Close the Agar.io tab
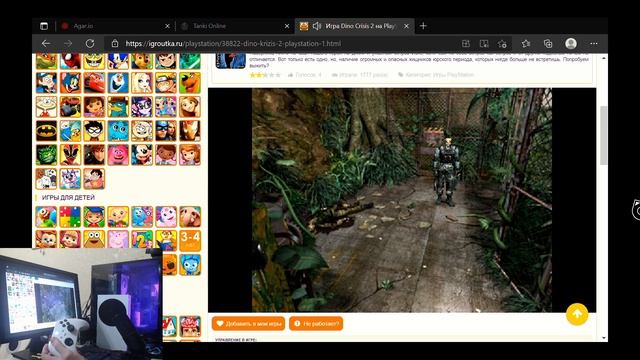 (167, 26)
